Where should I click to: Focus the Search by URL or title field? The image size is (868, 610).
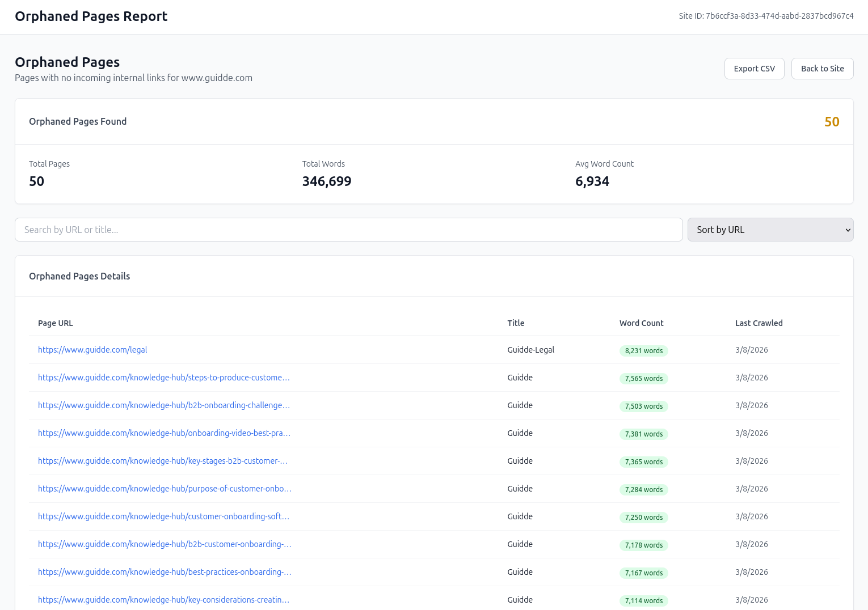348,230
